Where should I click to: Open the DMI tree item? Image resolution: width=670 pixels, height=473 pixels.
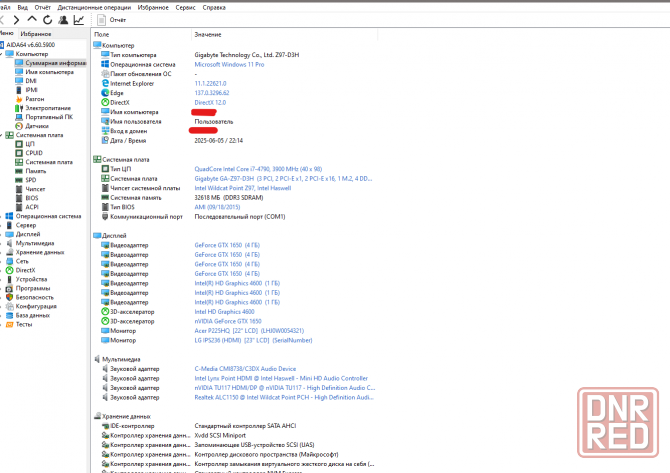click(x=26, y=81)
